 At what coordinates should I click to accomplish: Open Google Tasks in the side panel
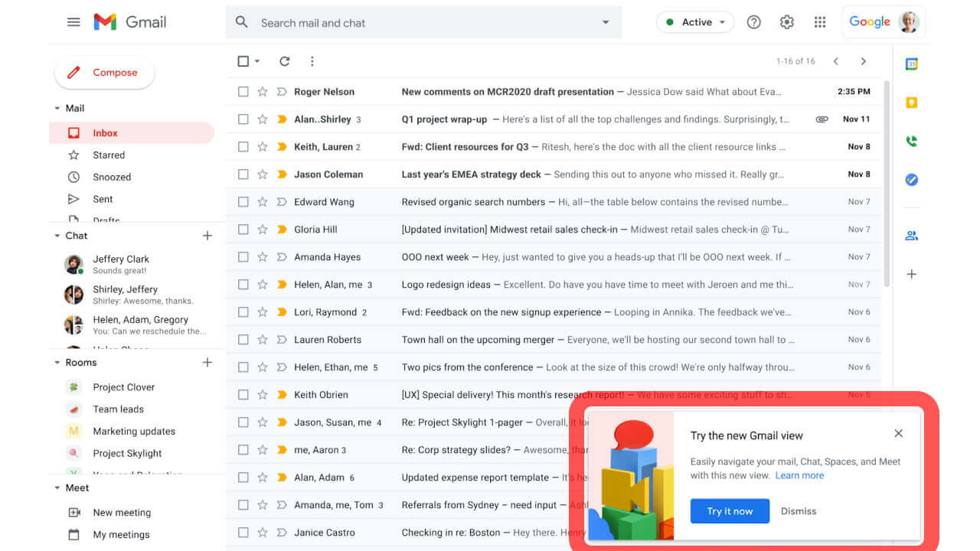tap(911, 180)
